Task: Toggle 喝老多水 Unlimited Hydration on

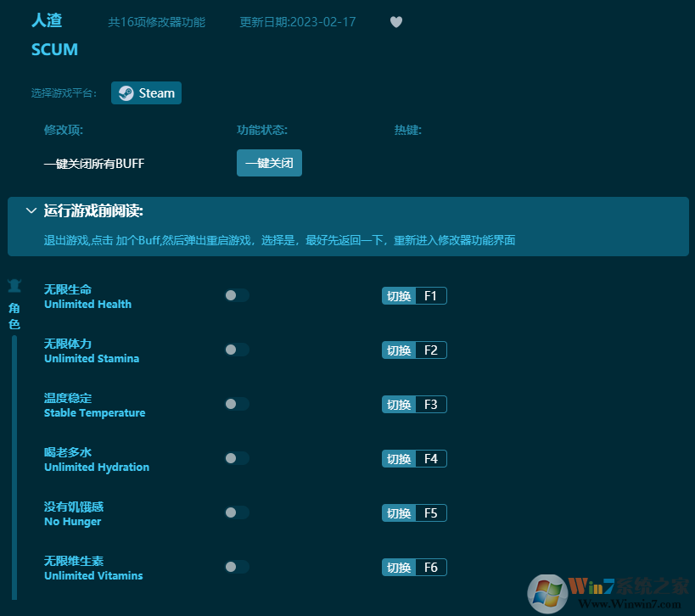Action: [x=237, y=458]
